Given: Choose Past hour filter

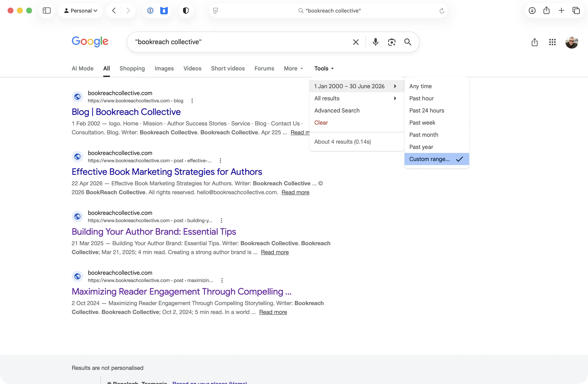Looking at the screenshot, I should coord(436,98).
